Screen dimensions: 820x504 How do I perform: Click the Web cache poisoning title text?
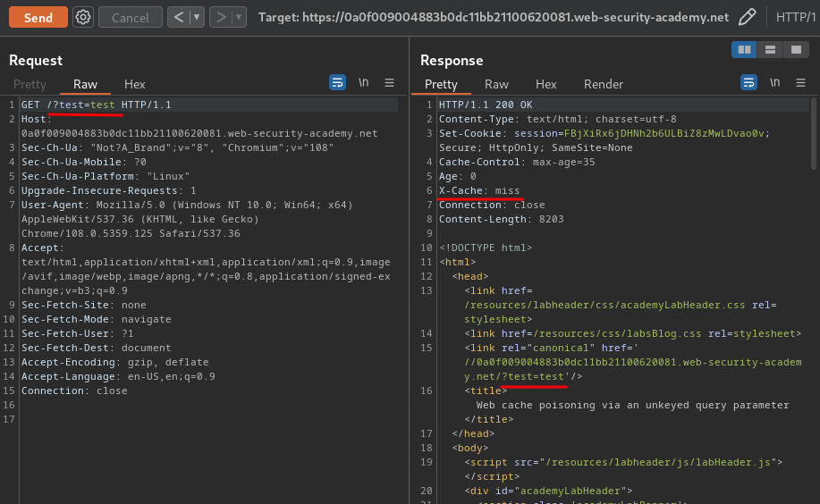coord(632,405)
